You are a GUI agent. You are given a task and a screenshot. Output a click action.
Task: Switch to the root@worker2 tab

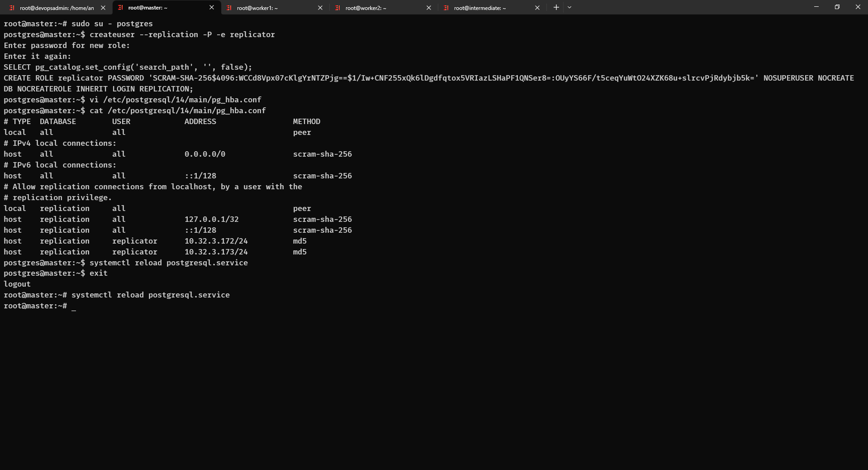[x=383, y=8]
